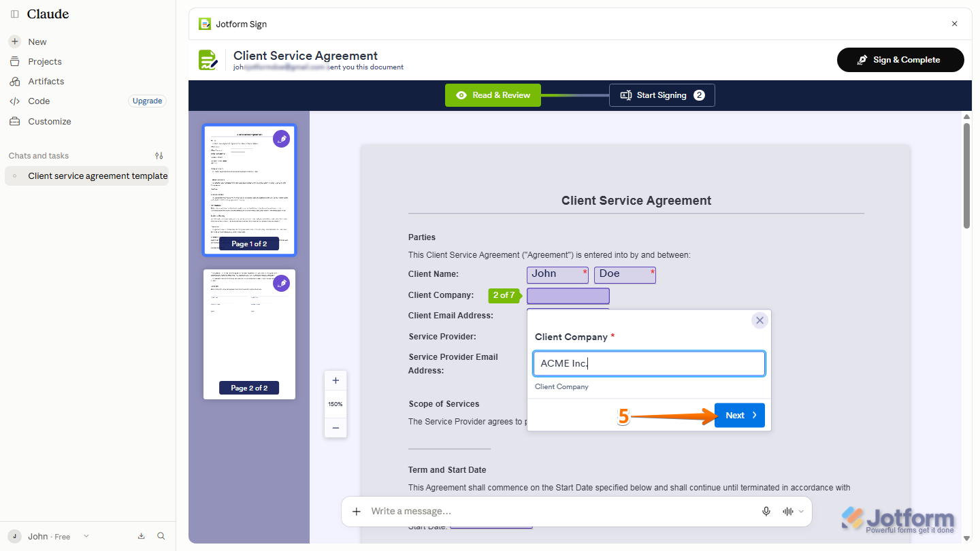The width and height of the screenshot is (980, 551).
Task: Close the Jotform Sign panel
Action: pyautogui.click(x=954, y=24)
